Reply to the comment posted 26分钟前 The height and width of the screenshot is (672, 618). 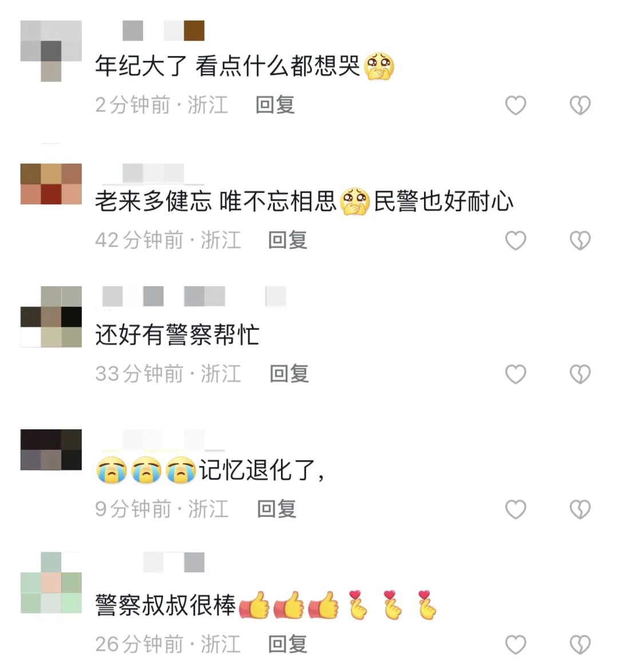[x=288, y=644]
